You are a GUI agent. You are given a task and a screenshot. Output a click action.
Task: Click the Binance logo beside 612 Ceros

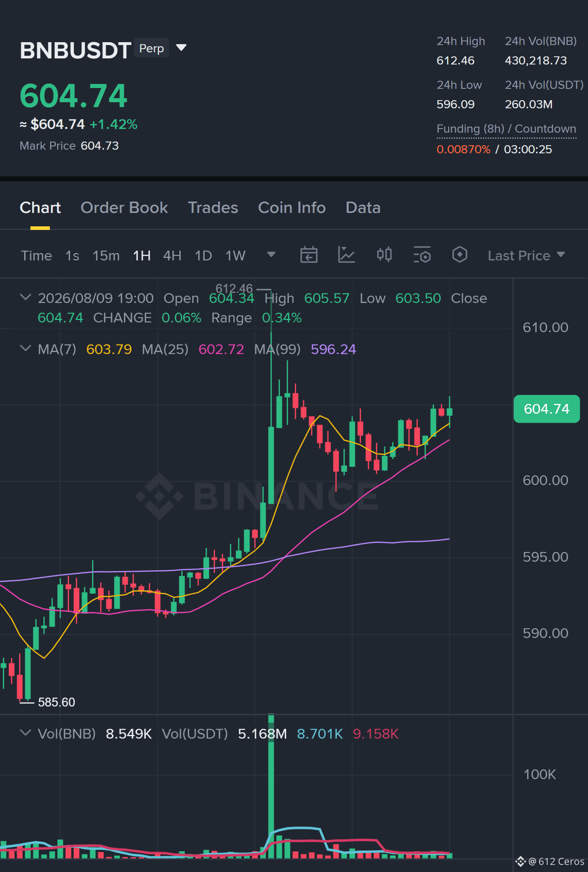[520, 861]
